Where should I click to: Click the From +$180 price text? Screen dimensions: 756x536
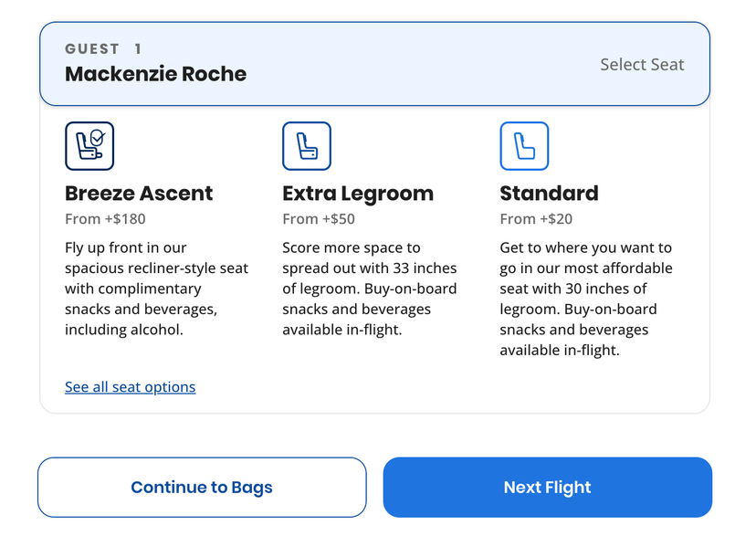105,219
